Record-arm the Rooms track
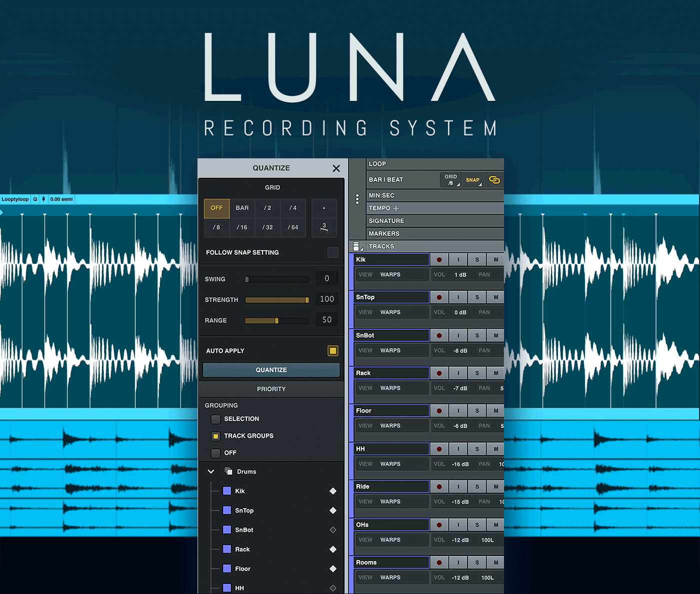 (x=439, y=563)
